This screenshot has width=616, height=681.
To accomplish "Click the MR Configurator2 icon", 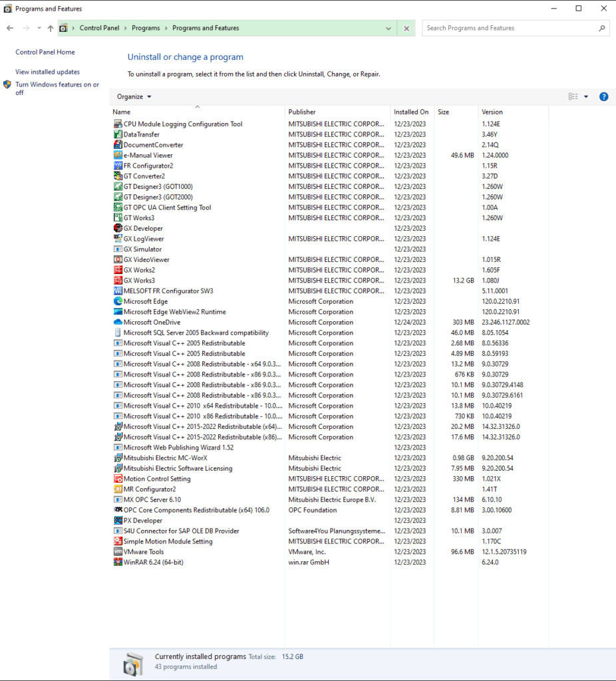I will pyautogui.click(x=118, y=489).
